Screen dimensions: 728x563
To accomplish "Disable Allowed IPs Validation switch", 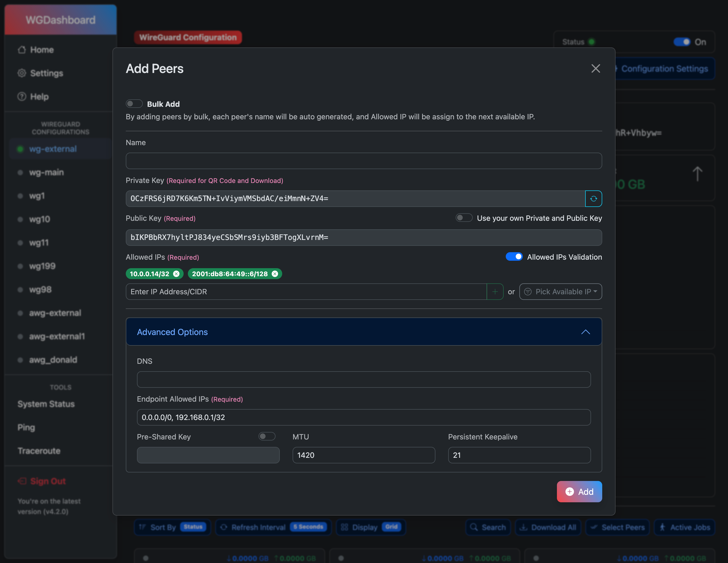I will click(x=514, y=257).
